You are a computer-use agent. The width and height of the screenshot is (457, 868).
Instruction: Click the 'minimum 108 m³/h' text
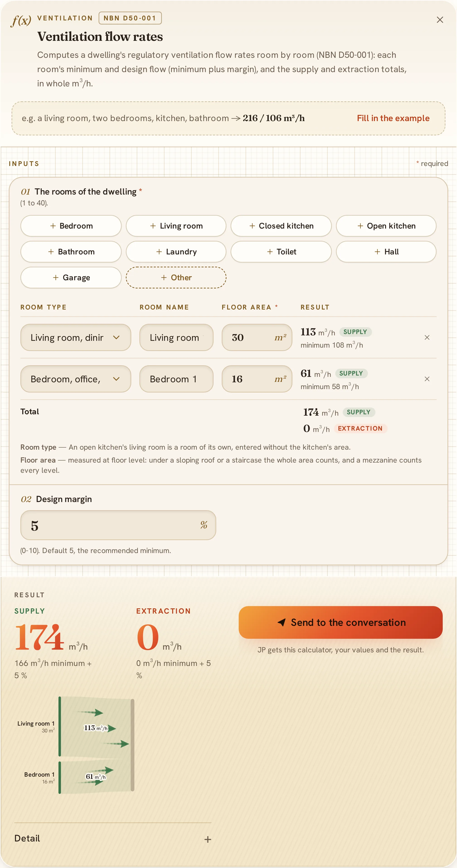point(332,345)
